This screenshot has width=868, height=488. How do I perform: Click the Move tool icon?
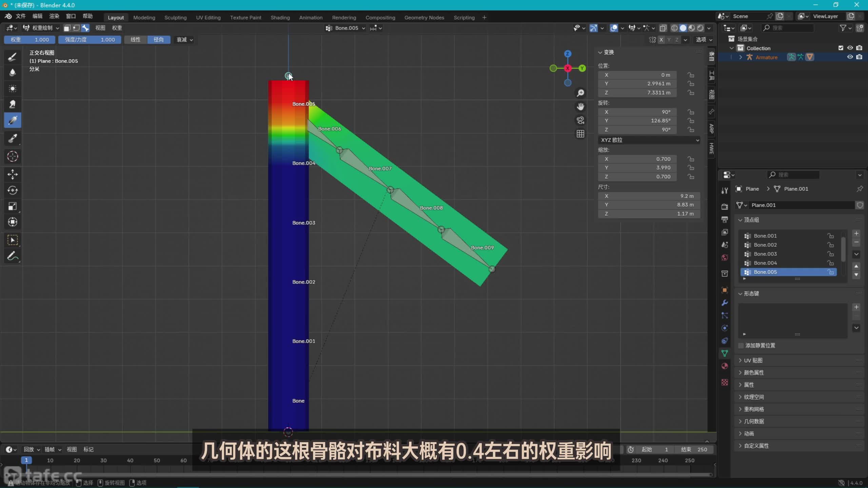coord(13,174)
